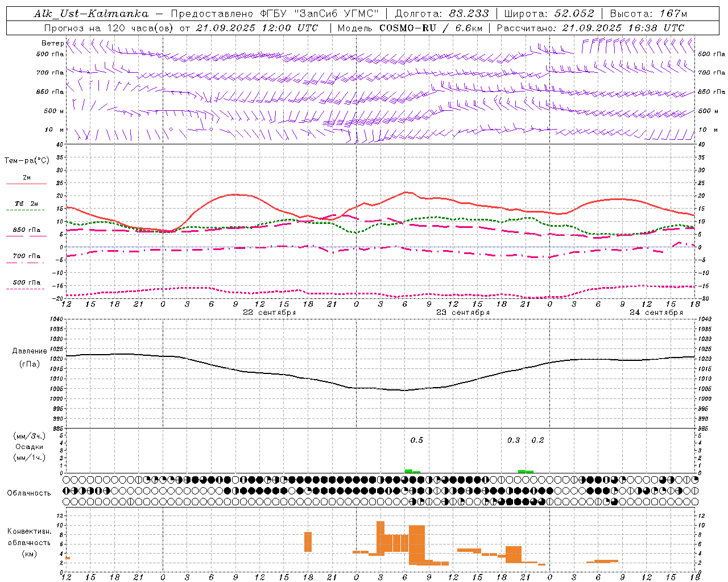This screenshot has width=728, height=582.
Task: Click the 10 м wind level label on left
Action: pos(55,130)
